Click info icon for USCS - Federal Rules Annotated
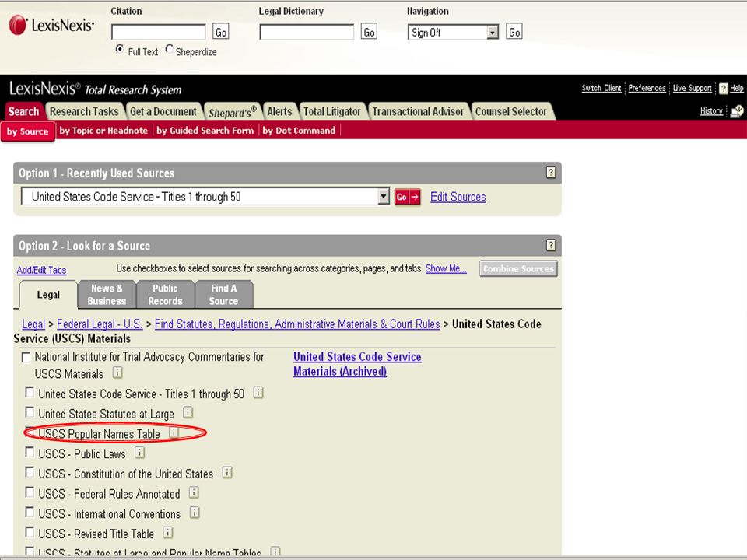Image resolution: width=747 pixels, height=560 pixels. [x=194, y=492]
